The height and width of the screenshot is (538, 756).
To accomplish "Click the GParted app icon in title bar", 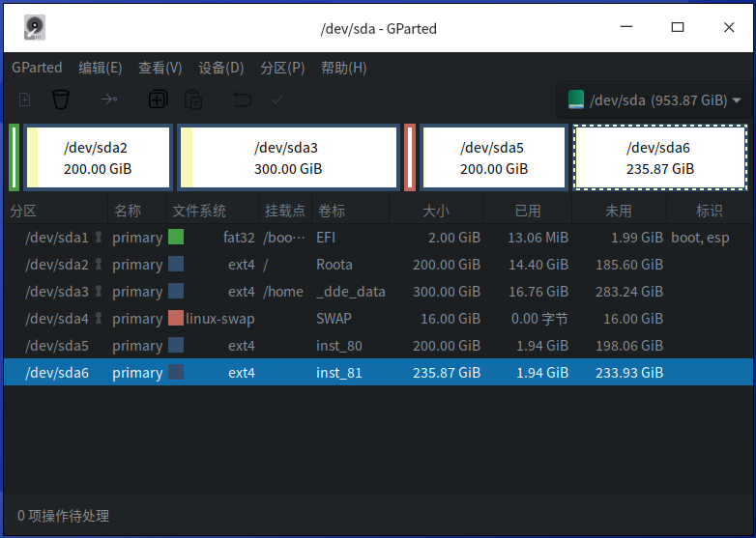I will coord(35,27).
